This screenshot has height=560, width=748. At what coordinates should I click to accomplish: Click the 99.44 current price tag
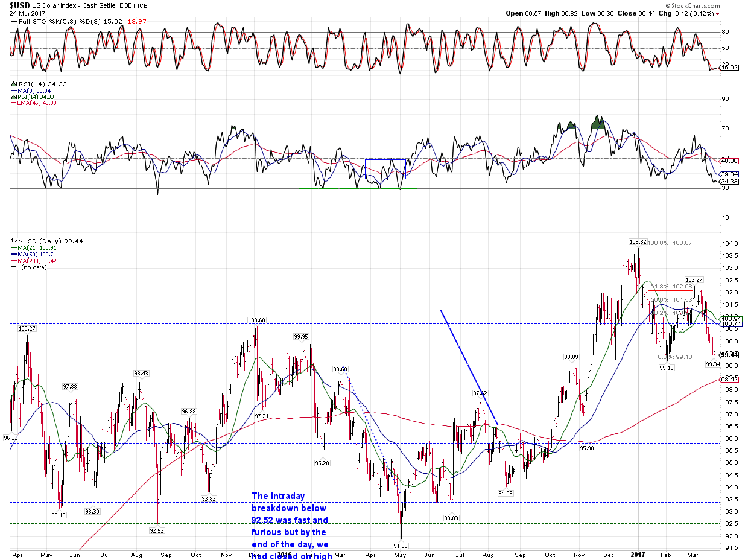[731, 355]
